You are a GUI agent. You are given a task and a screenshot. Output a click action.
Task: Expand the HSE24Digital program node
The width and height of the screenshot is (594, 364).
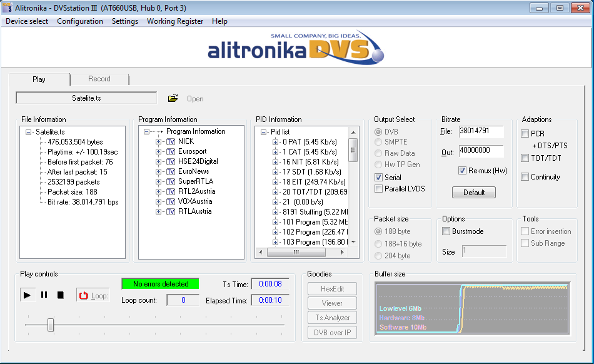[159, 161]
